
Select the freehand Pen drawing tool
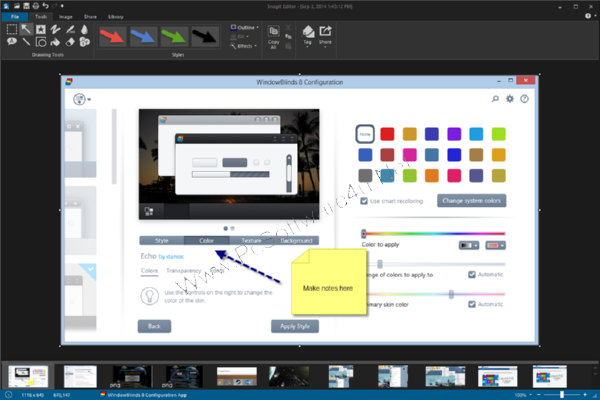coord(55,29)
